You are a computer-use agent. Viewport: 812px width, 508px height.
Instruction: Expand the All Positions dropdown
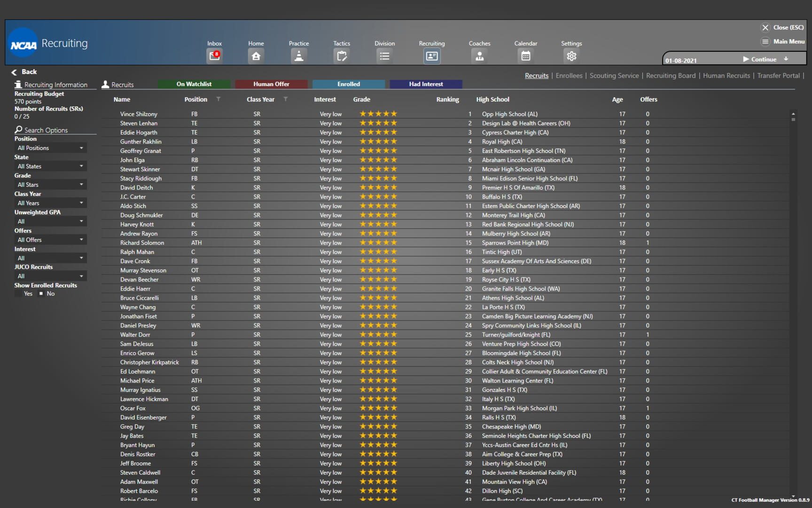(50, 148)
